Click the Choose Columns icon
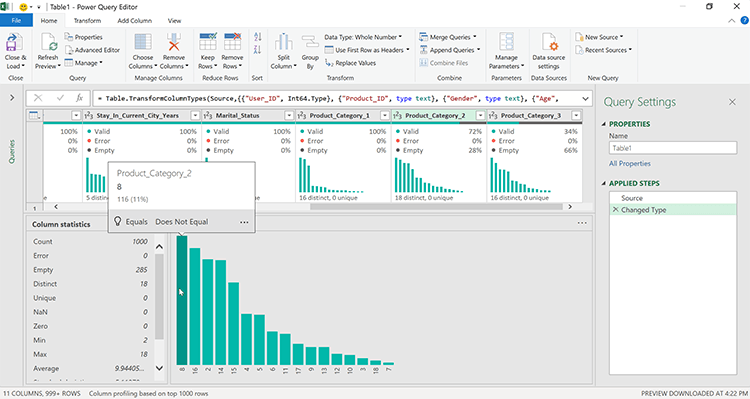The width and height of the screenshot is (750, 399). tap(143, 42)
